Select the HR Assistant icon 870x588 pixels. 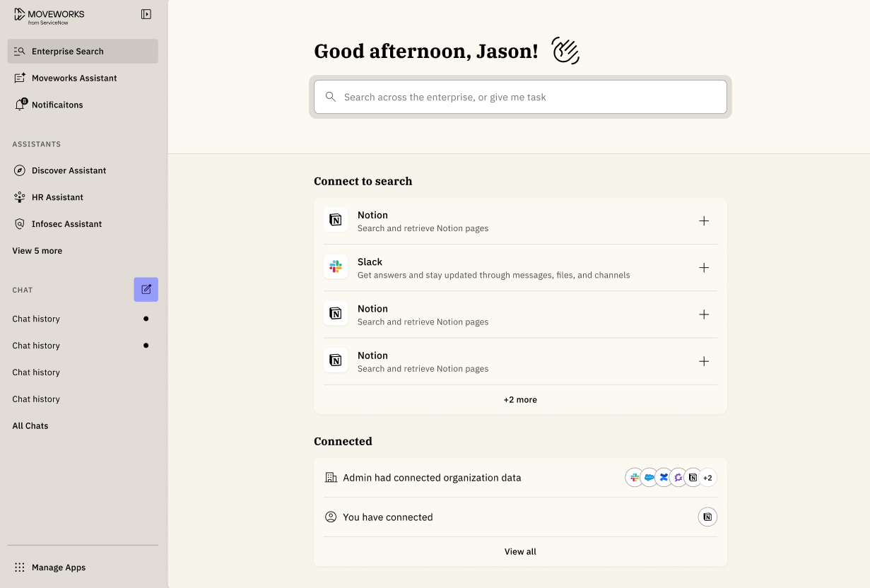click(x=20, y=197)
